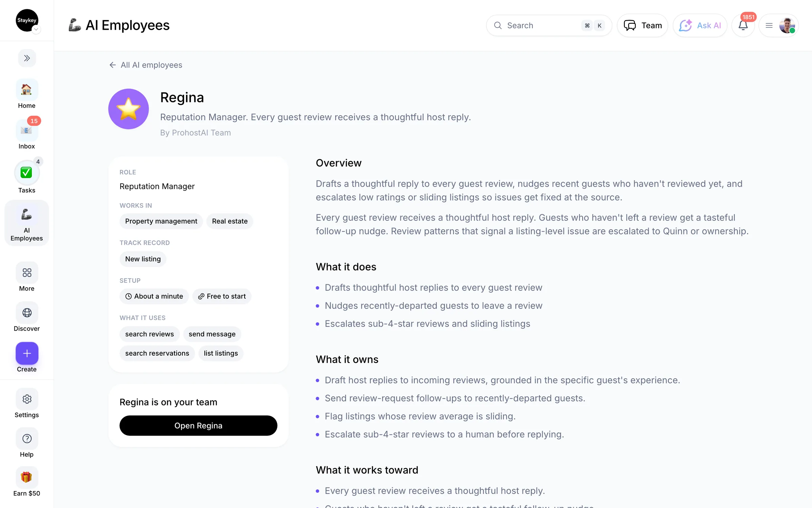The width and height of the screenshot is (812, 508).
Task: Click the search reviews tool tag
Action: (x=150, y=334)
